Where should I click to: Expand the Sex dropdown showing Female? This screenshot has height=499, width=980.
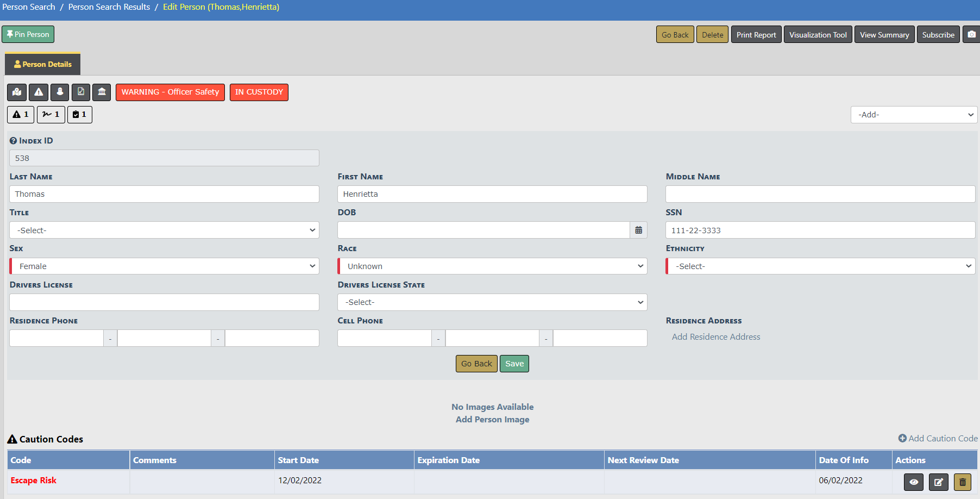(164, 266)
